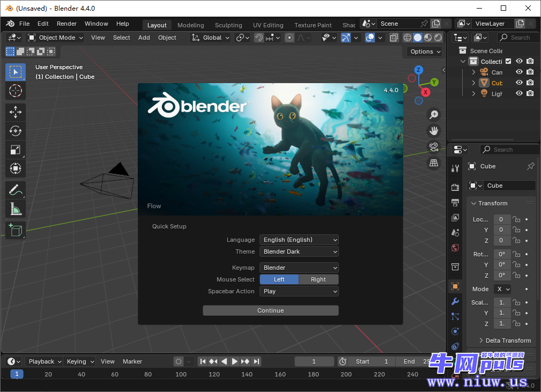Switch to the Sculpting workspace tab
Image resolution: width=541 pixels, height=392 pixels.
tap(228, 25)
